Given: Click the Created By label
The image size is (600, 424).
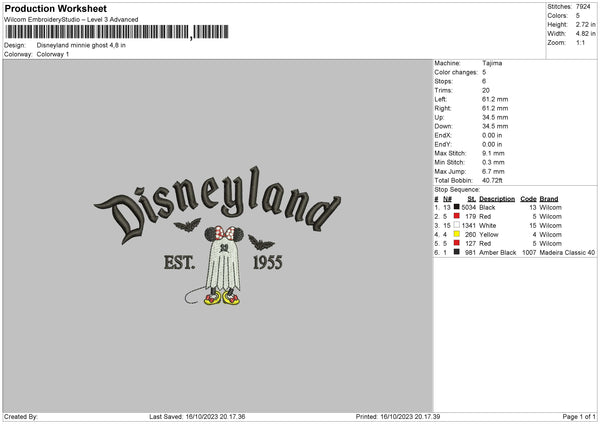Looking at the screenshot, I should click(21, 416).
